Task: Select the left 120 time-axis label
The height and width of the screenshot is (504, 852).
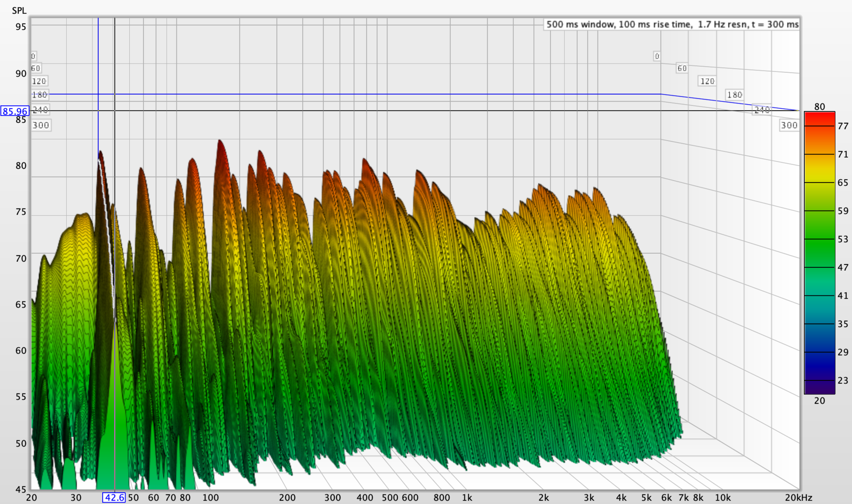Action: tap(39, 81)
